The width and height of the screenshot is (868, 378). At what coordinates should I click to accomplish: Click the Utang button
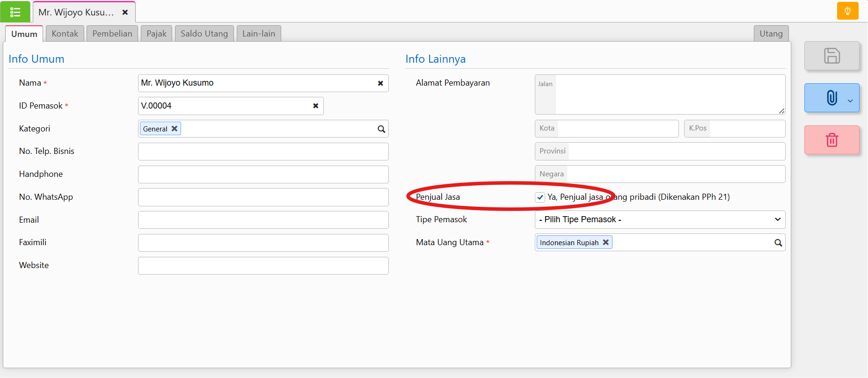pyautogui.click(x=771, y=34)
